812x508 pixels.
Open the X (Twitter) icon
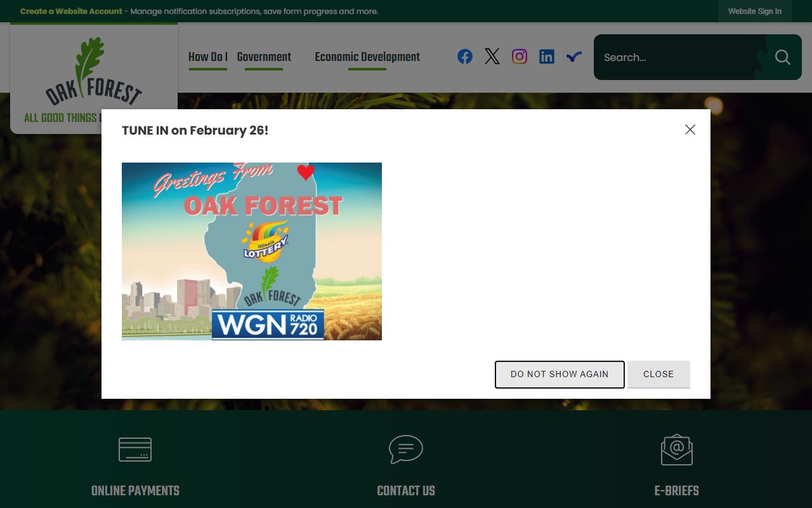[492, 57]
